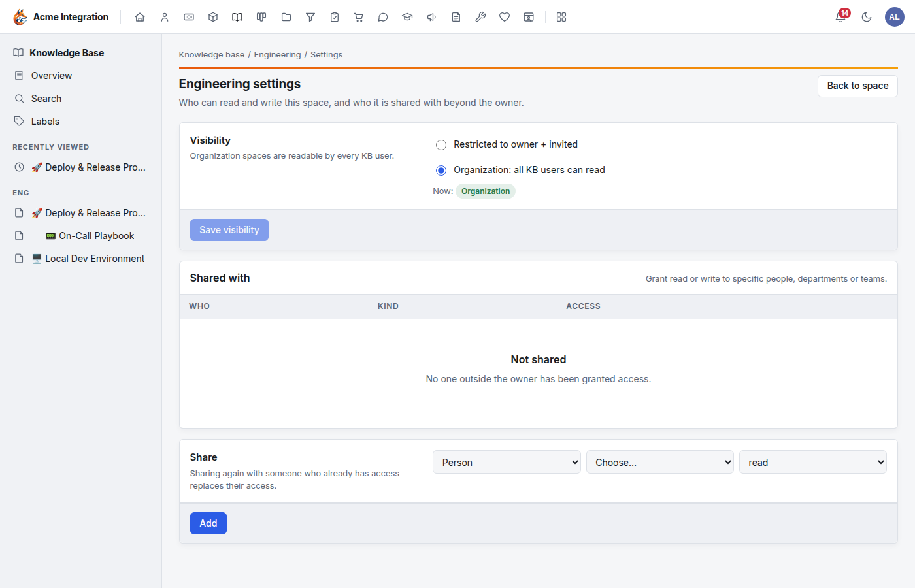Open the Choose... dropdown
Screen dimensions: 915x588
pos(660,462)
